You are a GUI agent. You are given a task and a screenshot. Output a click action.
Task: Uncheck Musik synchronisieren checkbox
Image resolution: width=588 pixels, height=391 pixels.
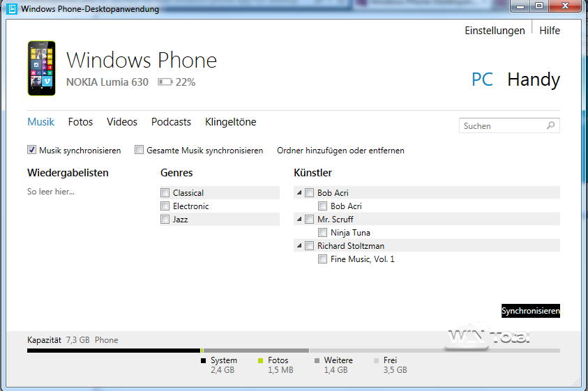click(x=31, y=150)
